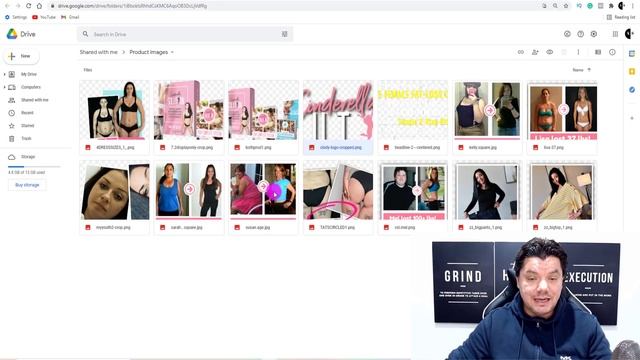Click the Preview eye icon

(x=549, y=52)
